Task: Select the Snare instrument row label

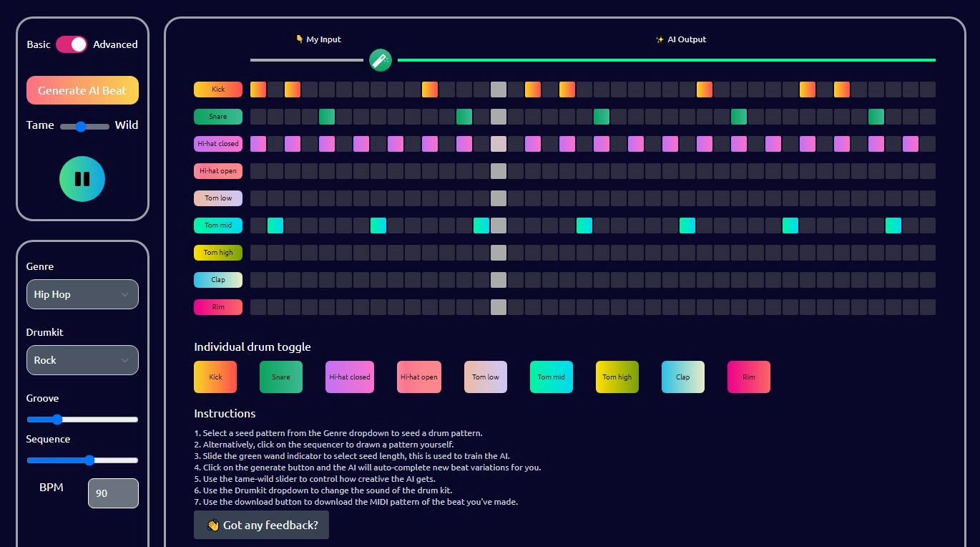Action: pyautogui.click(x=217, y=116)
